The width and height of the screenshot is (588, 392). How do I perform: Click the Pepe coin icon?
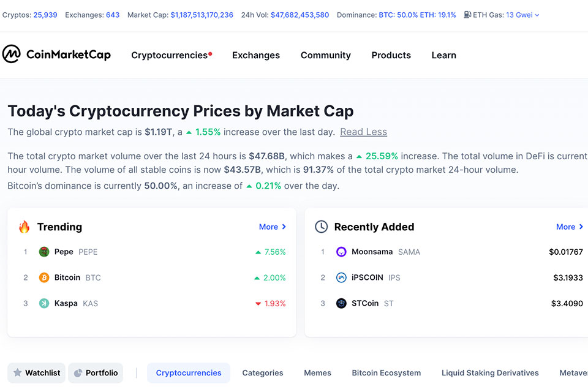click(x=44, y=252)
